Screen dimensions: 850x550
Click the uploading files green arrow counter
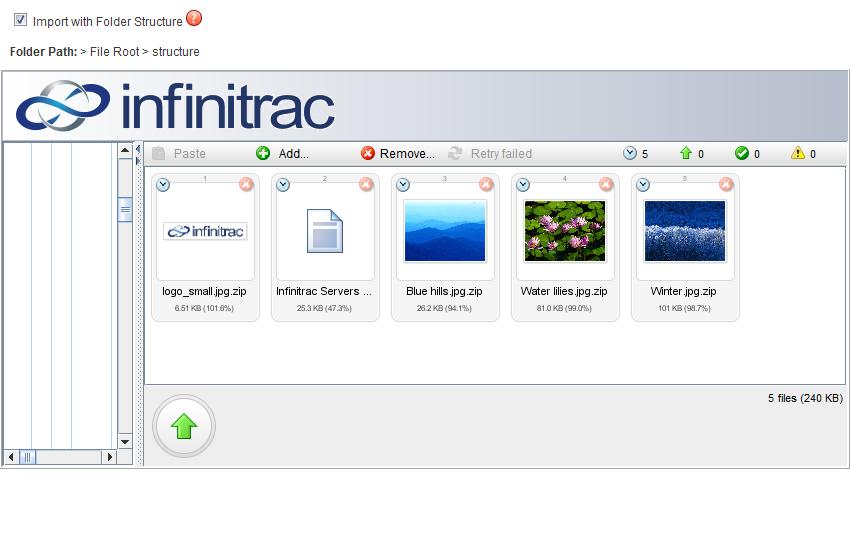pyautogui.click(x=686, y=153)
